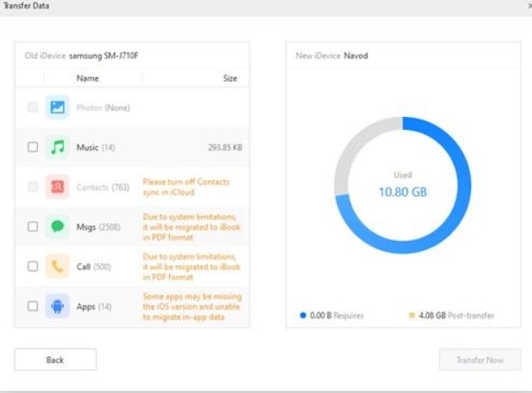
Task: Click the red Contacts icon
Action: (x=58, y=187)
